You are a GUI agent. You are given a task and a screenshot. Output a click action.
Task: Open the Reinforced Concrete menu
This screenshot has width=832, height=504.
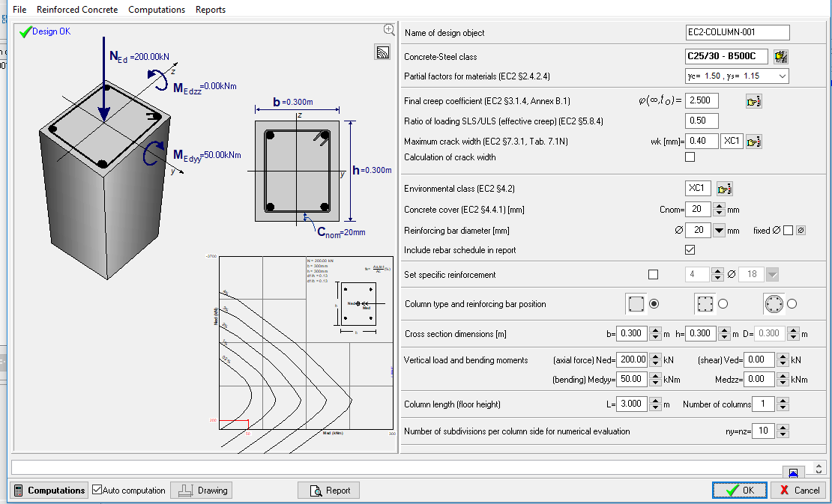click(x=77, y=10)
